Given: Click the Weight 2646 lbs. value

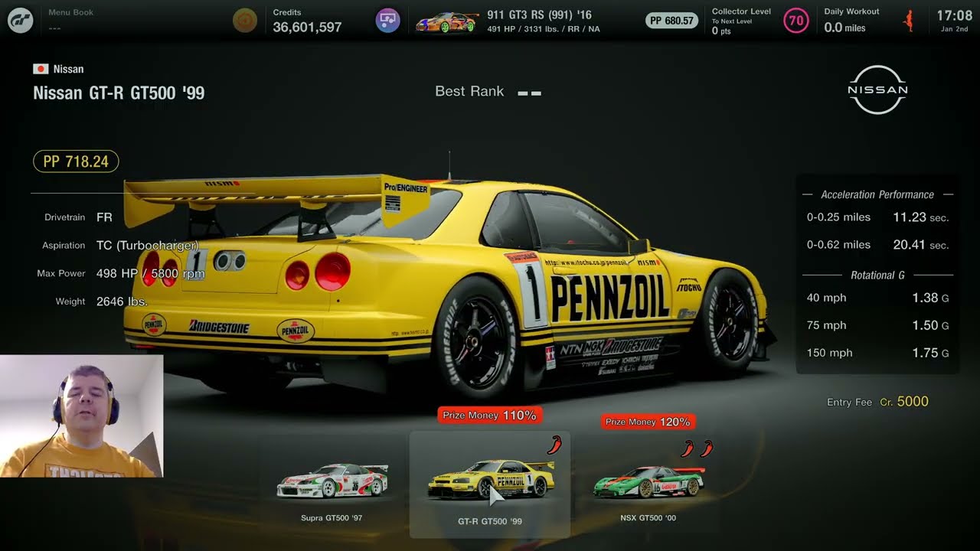Looking at the screenshot, I should coord(122,302).
